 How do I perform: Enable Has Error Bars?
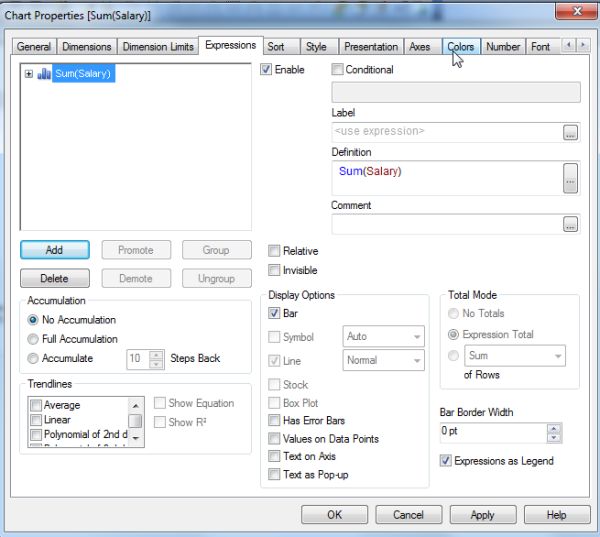[274, 420]
